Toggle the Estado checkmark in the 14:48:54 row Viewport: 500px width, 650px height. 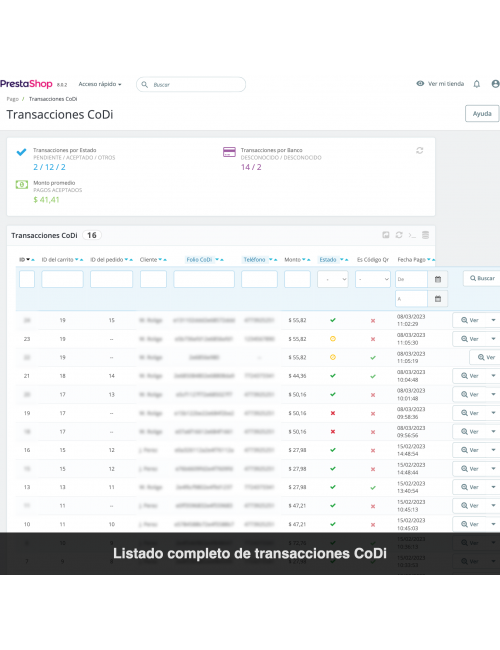pos(333,450)
